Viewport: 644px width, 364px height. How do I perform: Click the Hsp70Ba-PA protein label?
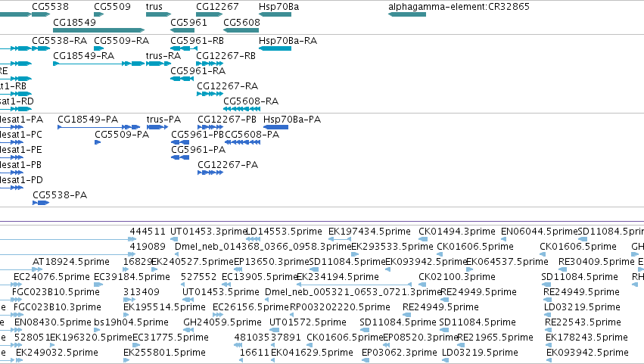click(x=292, y=120)
